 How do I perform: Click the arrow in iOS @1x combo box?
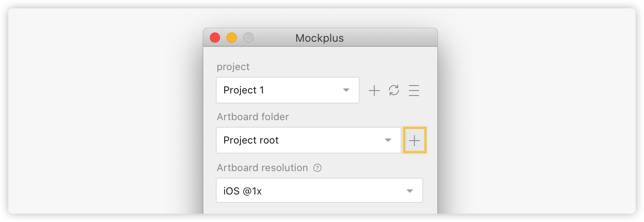[x=410, y=191]
